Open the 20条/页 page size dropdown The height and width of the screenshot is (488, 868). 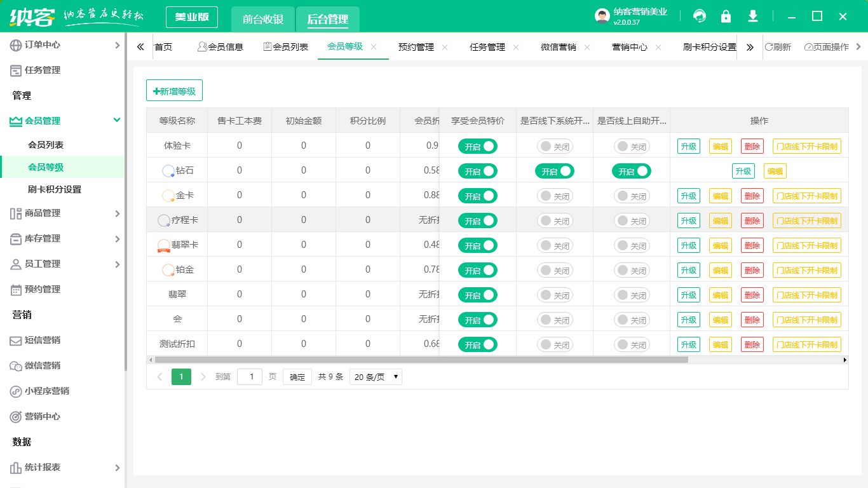coord(376,376)
